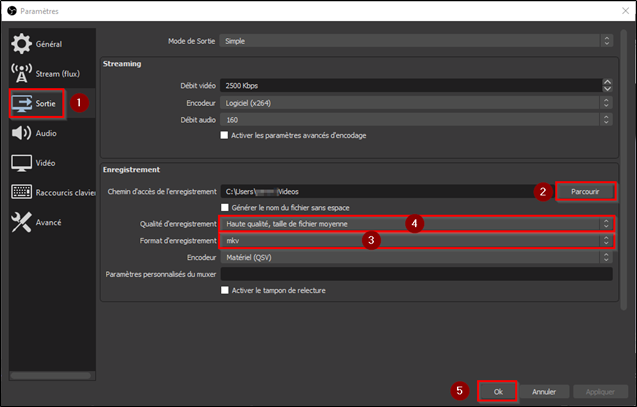637x407 pixels.
Task: Click the Annuler button
Action: pyautogui.click(x=543, y=391)
